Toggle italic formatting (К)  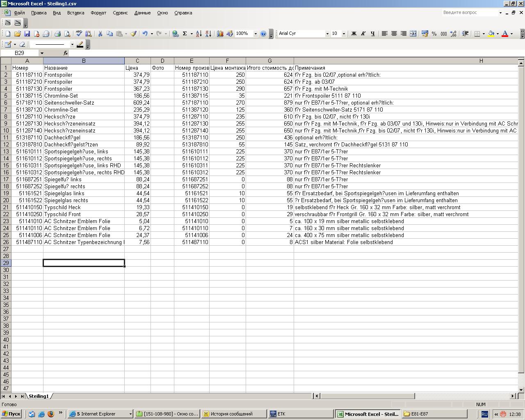[x=363, y=34]
